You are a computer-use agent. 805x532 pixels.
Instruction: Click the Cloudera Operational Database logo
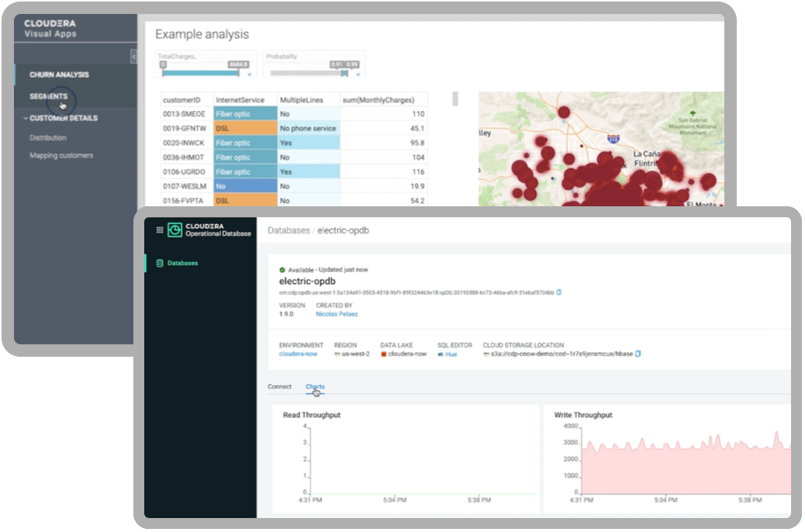coord(209,230)
